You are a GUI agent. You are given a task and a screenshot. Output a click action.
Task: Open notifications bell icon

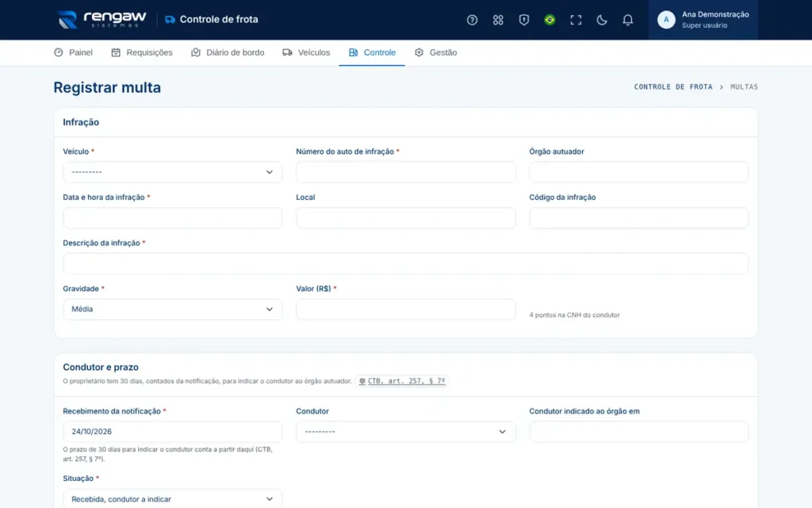point(627,20)
